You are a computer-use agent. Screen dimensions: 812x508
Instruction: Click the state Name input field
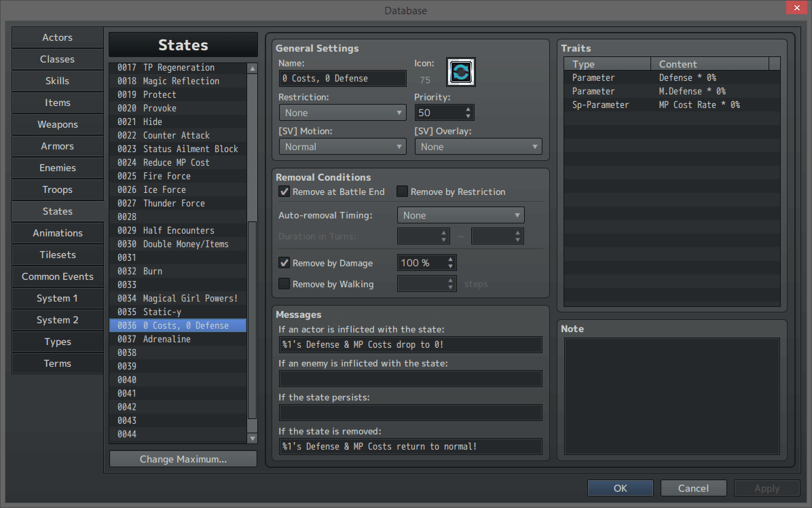[x=342, y=78]
